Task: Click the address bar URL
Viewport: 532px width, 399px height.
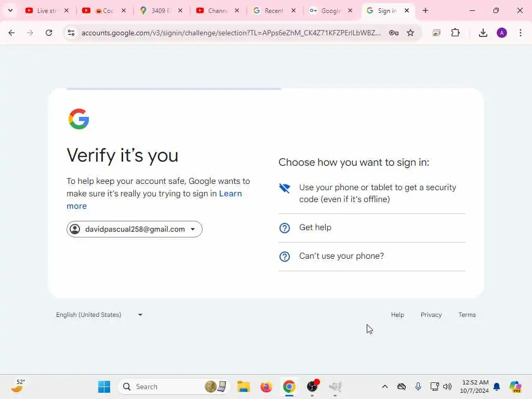Action: 231,33
